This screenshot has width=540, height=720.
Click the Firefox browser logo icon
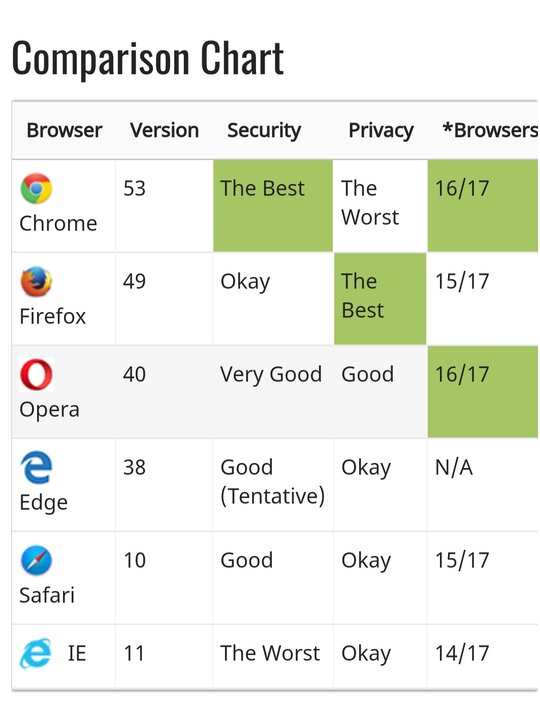(36, 281)
